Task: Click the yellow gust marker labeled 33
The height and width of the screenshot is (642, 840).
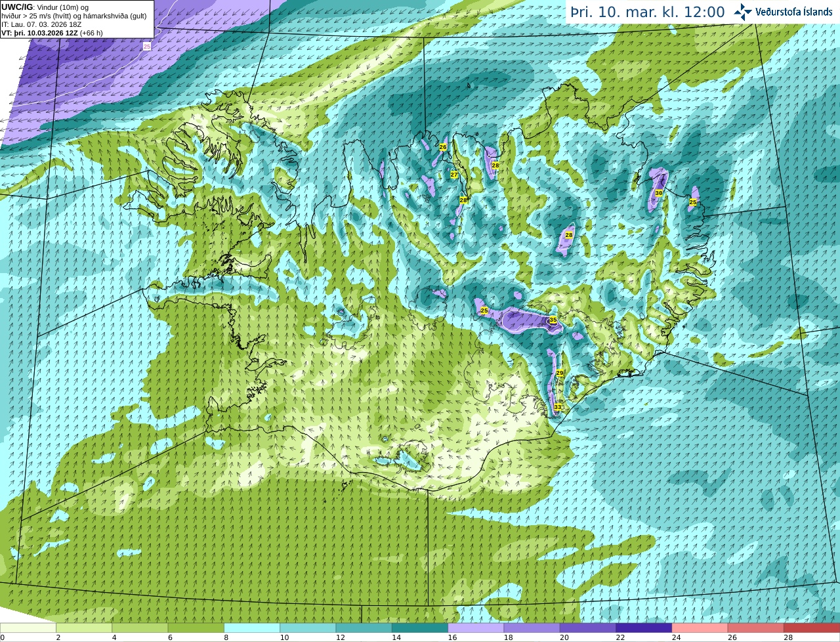Action: (558, 407)
